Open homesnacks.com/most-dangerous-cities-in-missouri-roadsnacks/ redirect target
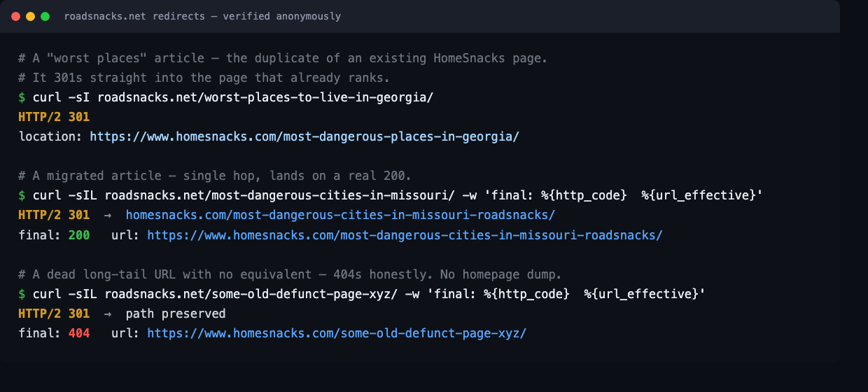 tap(340, 215)
